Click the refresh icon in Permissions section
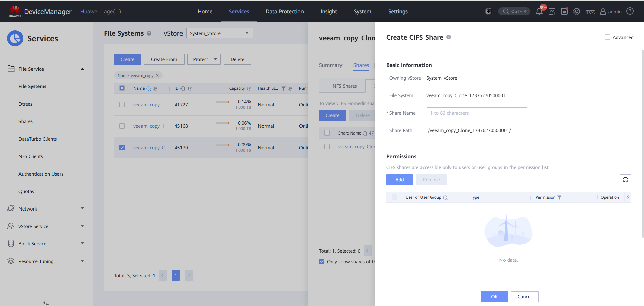644x306 pixels. coord(625,180)
